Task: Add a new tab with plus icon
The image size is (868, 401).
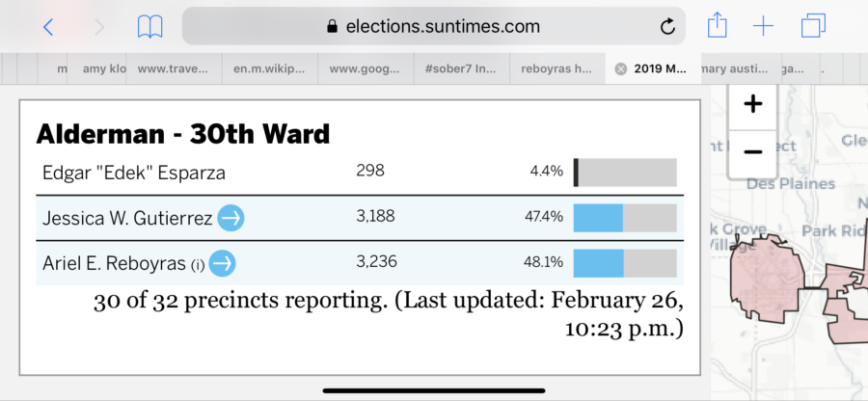Action: [763, 26]
